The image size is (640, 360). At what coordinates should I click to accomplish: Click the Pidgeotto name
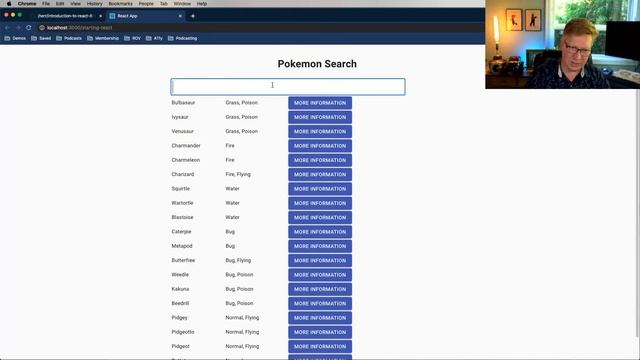point(183,332)
